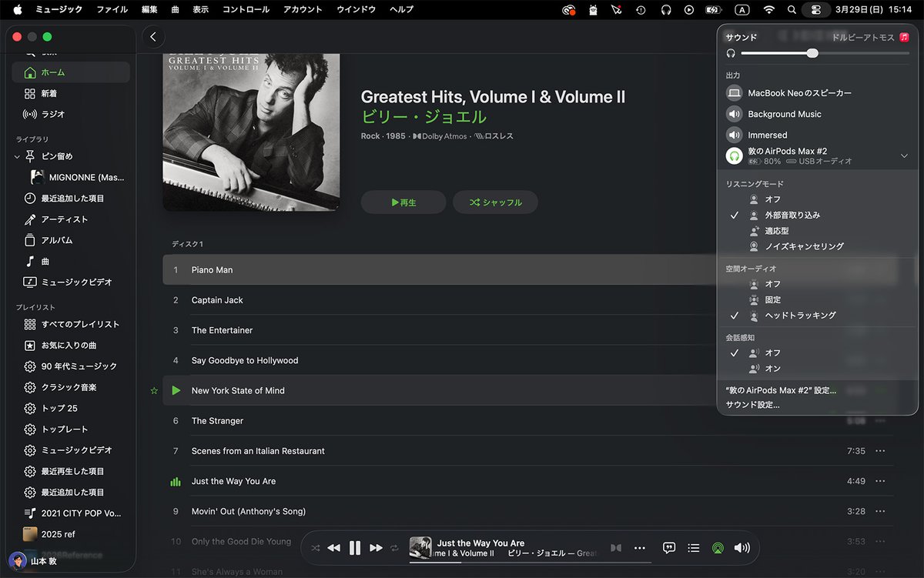Shuffle the album with シャッフル button
Image resolution: width=924 pixels, height=578 pixels.
tap(495, 202)
